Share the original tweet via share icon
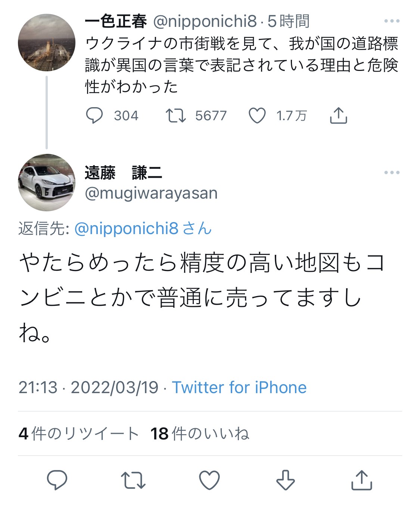Viewport: 420px width, 507px height. [x=338, y=115]
